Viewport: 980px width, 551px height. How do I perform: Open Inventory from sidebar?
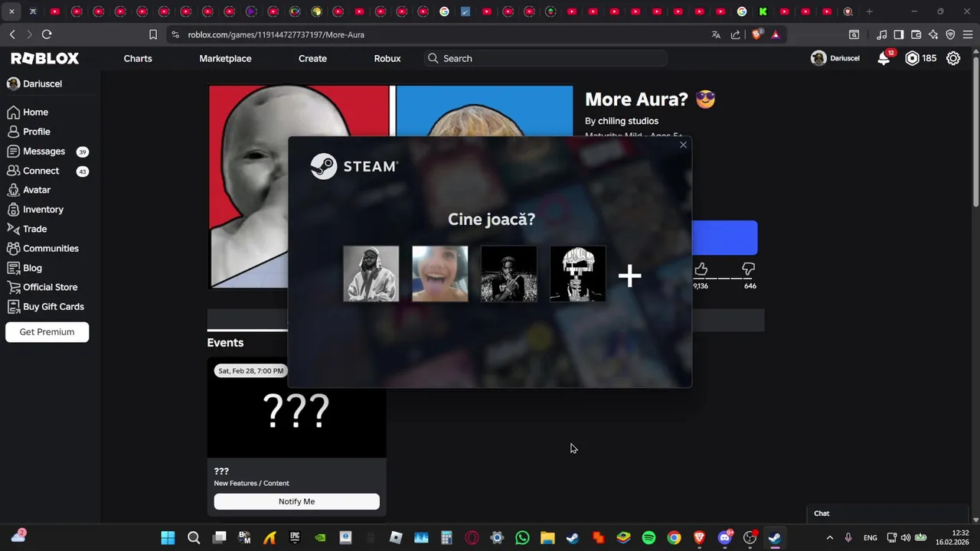[43, 210]
